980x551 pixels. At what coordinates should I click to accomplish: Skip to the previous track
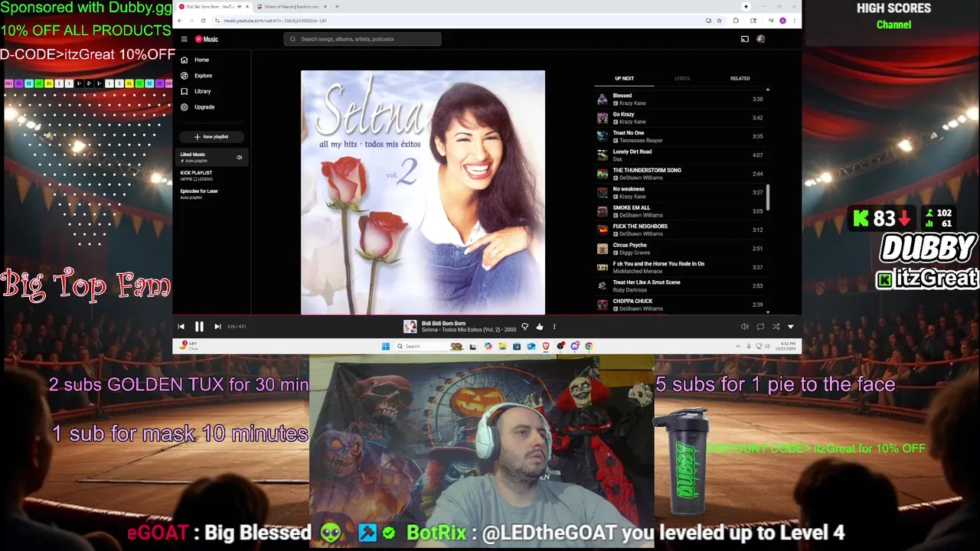[x=181, y=327]
